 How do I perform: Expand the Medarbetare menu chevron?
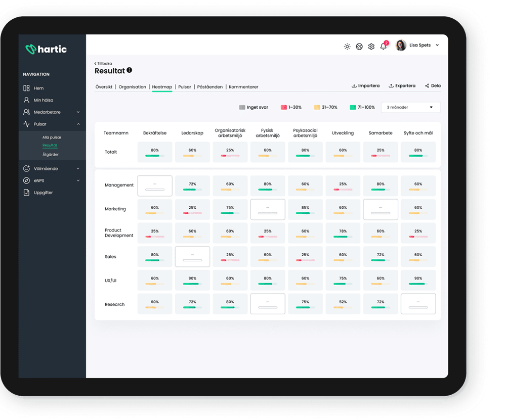click(78, 112)
